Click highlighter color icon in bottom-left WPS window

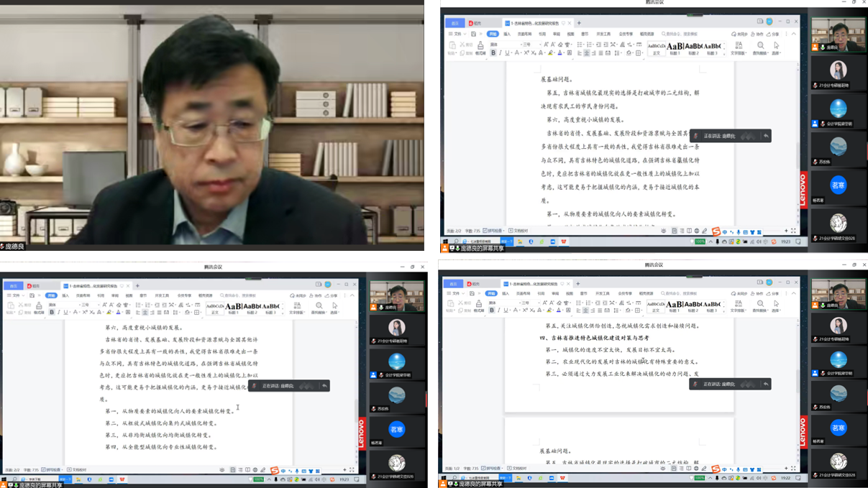pos(109,313)
